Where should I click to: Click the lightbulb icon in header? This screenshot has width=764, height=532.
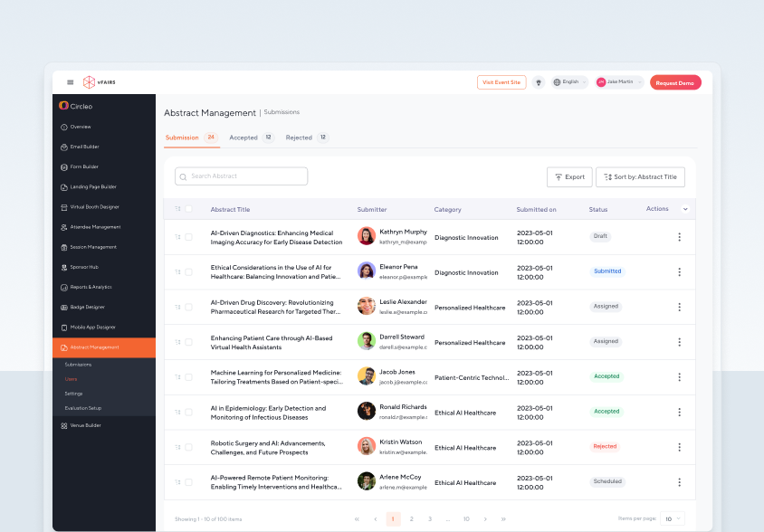click(x=539, y=82)
